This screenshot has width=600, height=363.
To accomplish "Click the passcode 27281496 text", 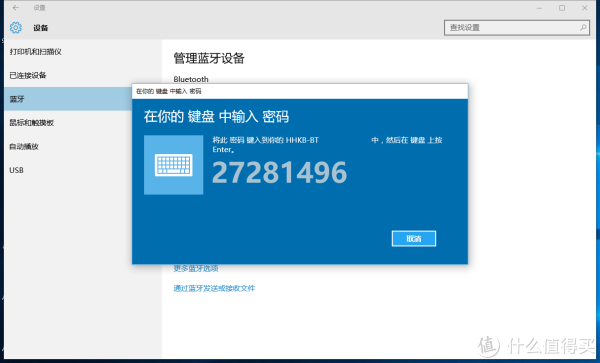I will point(279,172).
